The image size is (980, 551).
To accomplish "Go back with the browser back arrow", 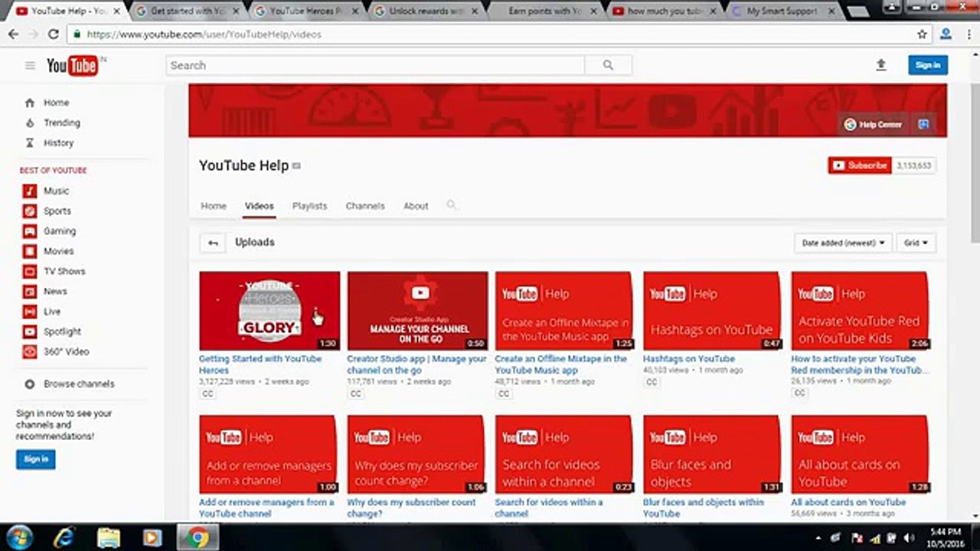I will [x=13, y=34].
